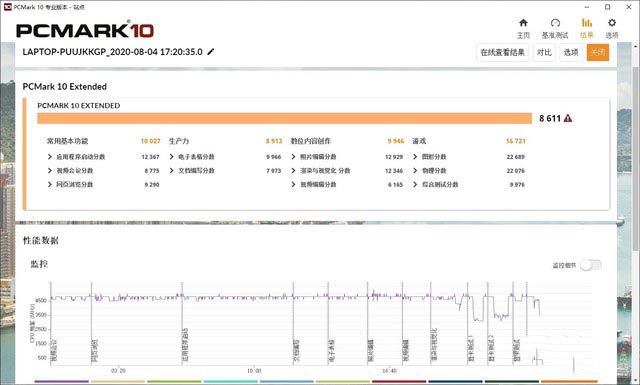Click the PCMark app icon in title bar
640x385 pixels.
7,7
